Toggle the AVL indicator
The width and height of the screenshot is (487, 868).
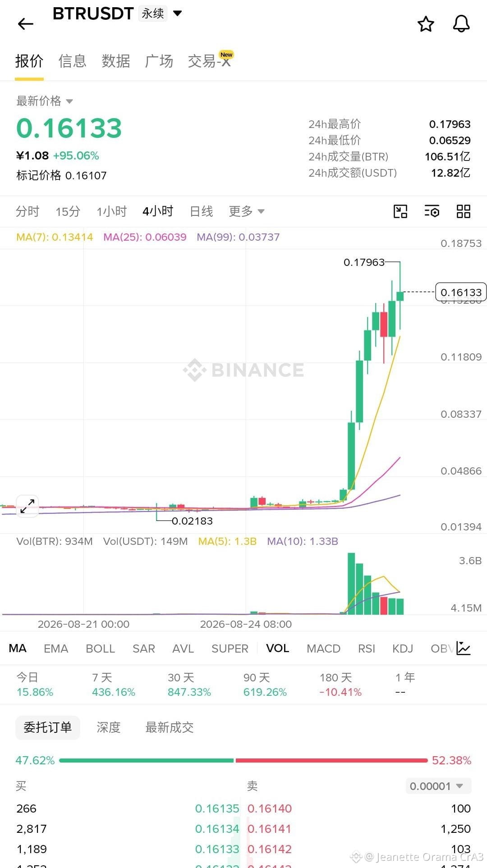(x=183, y=648)
